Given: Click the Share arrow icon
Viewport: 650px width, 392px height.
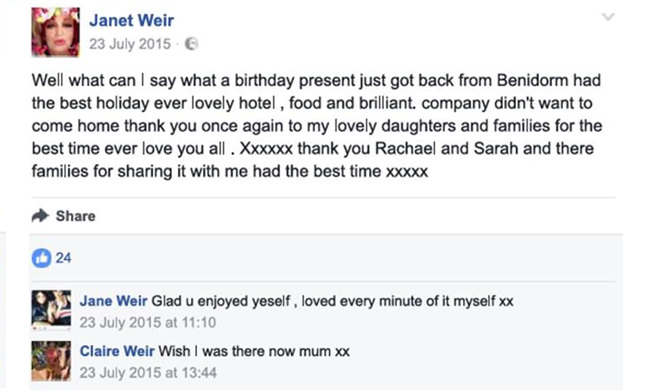Looking at the screenshot, I should [x=41, y=215].
